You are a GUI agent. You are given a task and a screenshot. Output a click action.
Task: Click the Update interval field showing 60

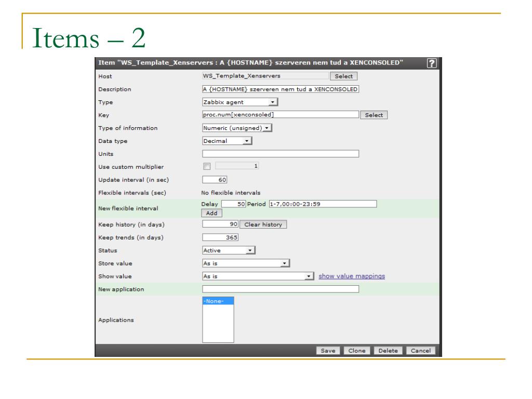tap(215, 180)
